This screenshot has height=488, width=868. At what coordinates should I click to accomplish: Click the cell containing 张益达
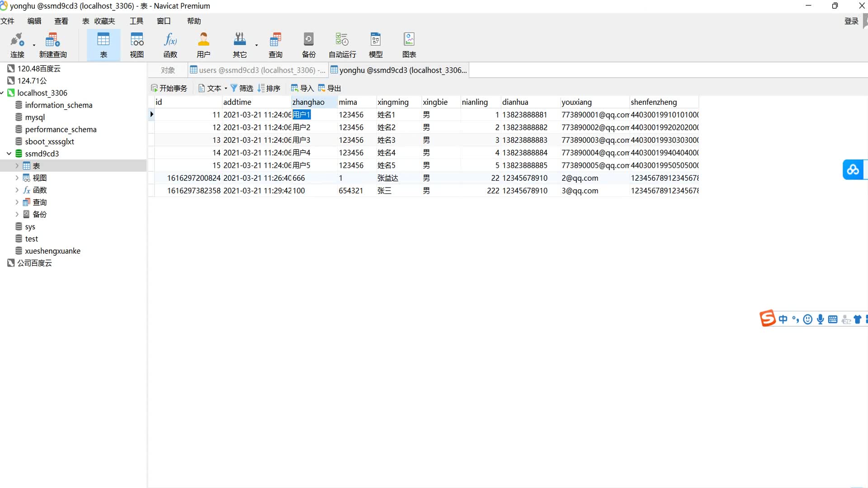(x=388, y=178)
